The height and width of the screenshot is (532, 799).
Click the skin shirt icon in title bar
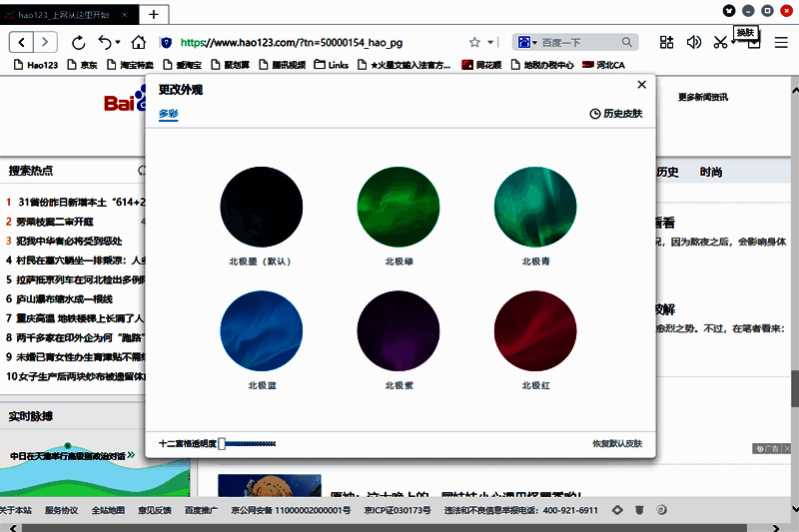pos(729,11)
